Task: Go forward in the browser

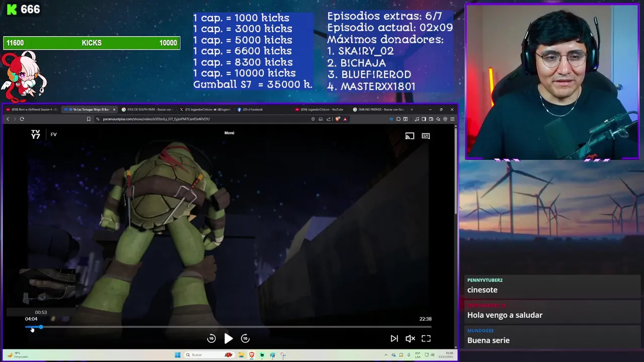Action: (x=15, y=119)
